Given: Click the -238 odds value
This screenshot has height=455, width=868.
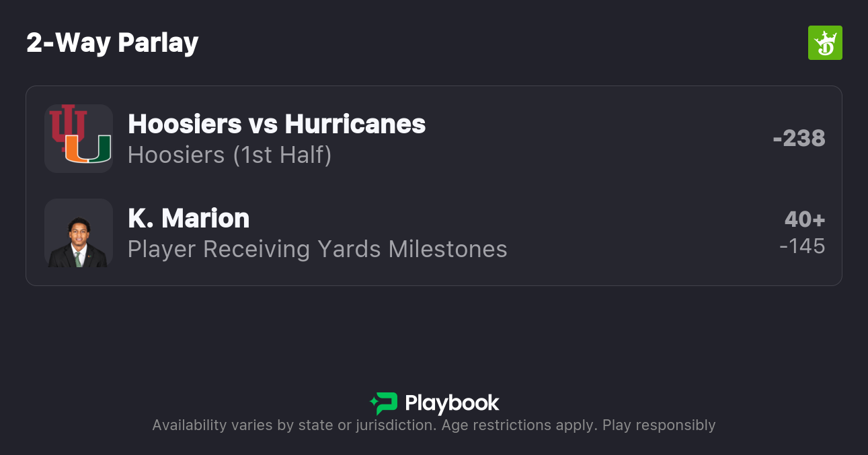Looking at the screenshot, I should (x=799, y=138).
